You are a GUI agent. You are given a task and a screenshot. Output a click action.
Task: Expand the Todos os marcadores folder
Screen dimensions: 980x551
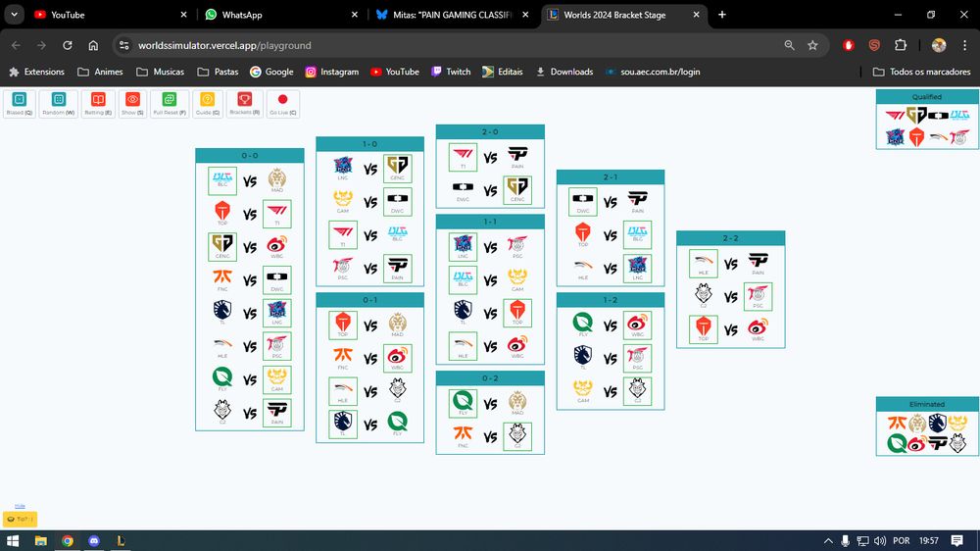[921, 72]
